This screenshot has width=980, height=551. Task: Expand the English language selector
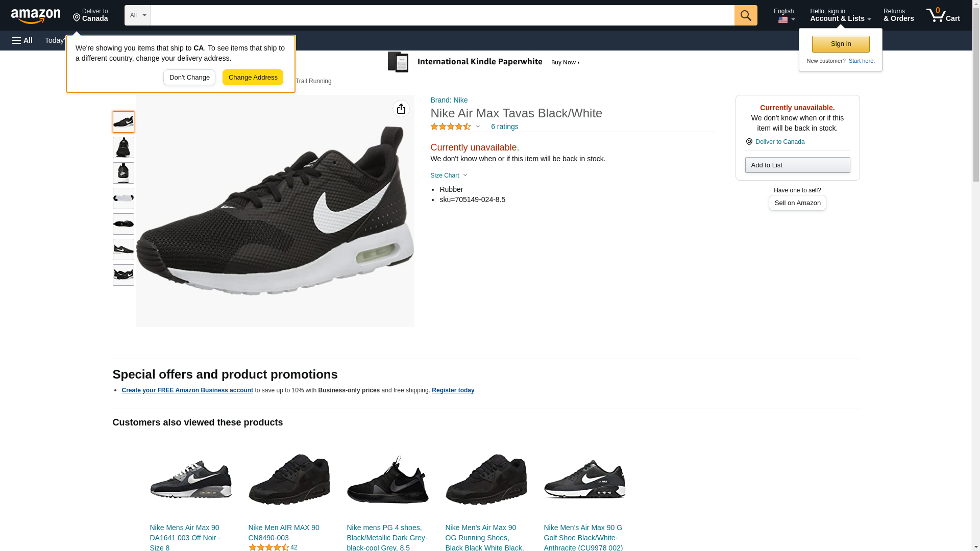click(x=783, y=15)
